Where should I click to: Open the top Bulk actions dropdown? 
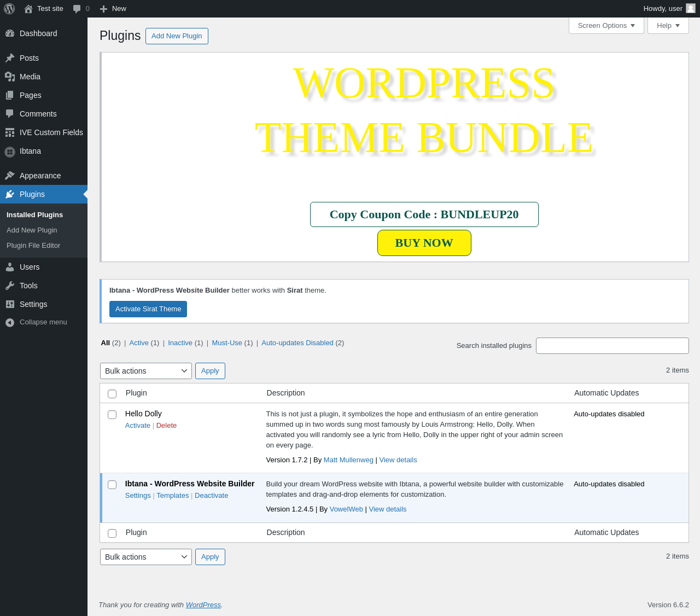tap(146, 371)
